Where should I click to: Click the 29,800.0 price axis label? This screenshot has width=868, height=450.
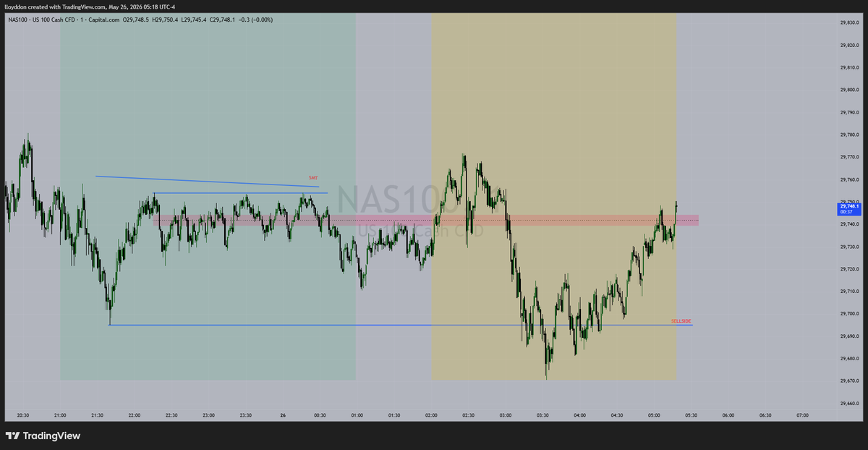(848, 90)
